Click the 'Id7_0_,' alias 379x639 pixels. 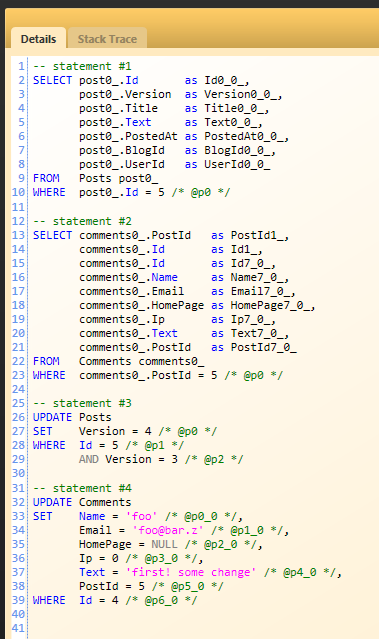click(253, 263)
